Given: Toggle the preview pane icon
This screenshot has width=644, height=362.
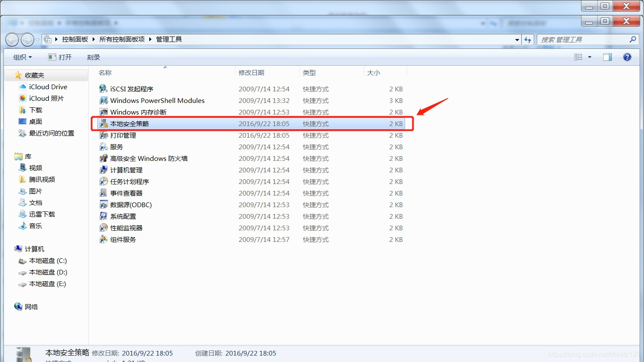Looking at the screenshot, I should click(607, 57).
